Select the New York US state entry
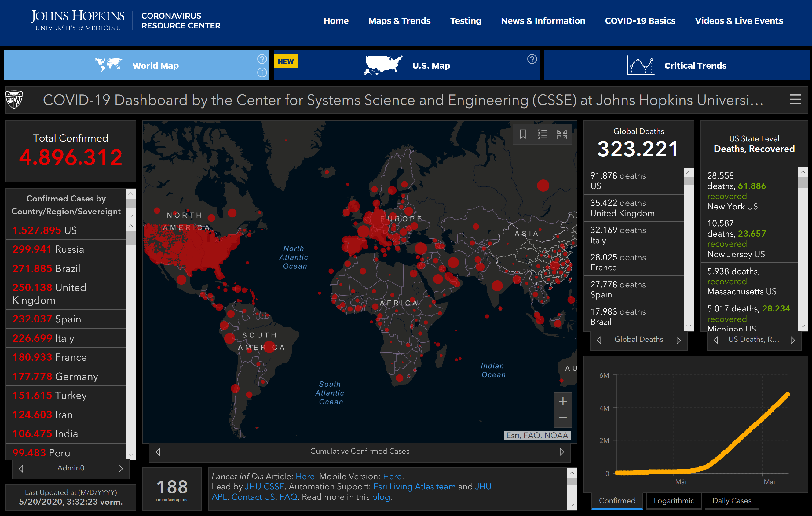The image size is (812, 516). tap(749, 191)
